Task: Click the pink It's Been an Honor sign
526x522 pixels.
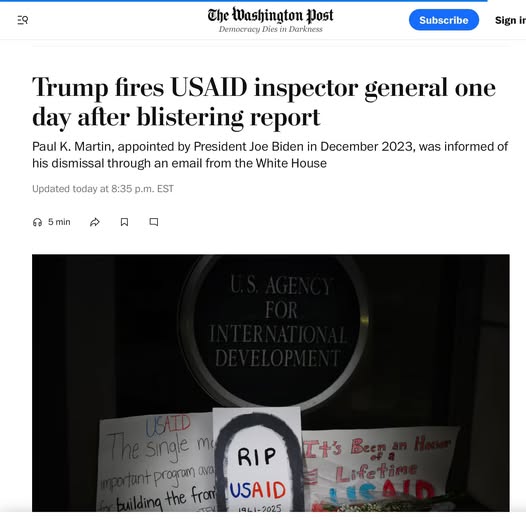Action: [380, 470]
